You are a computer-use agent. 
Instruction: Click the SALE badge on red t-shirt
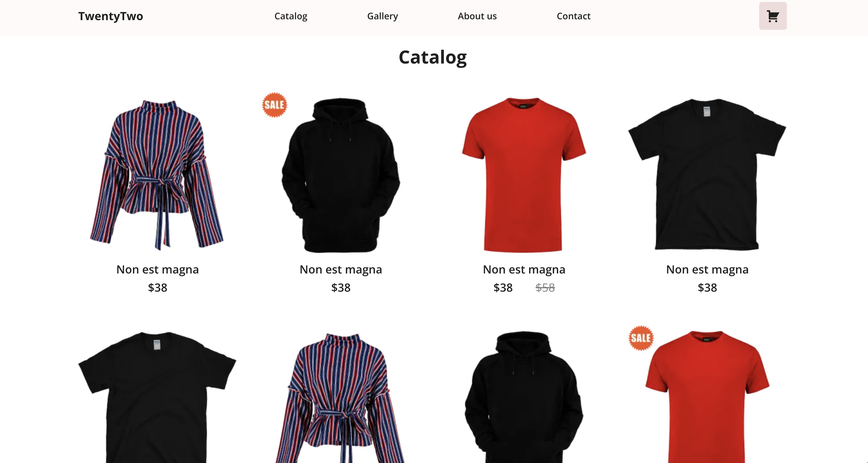pyautogui.click(x=641, y=338)
